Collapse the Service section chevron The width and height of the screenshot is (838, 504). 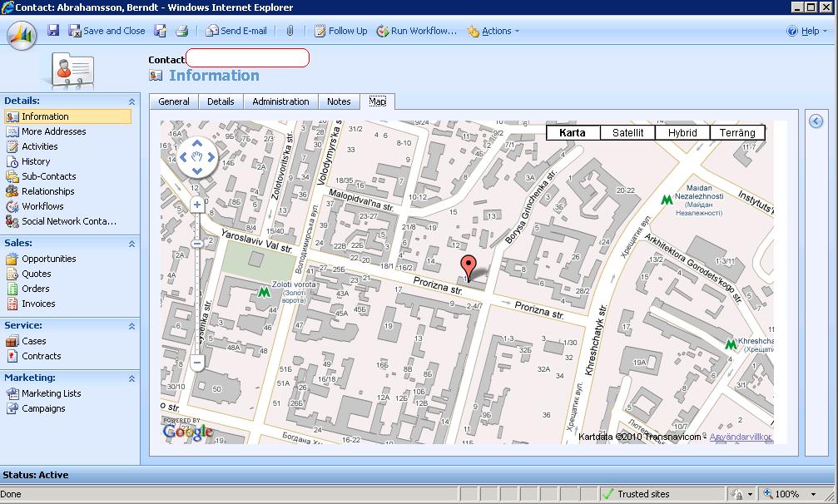coord(131,326)
